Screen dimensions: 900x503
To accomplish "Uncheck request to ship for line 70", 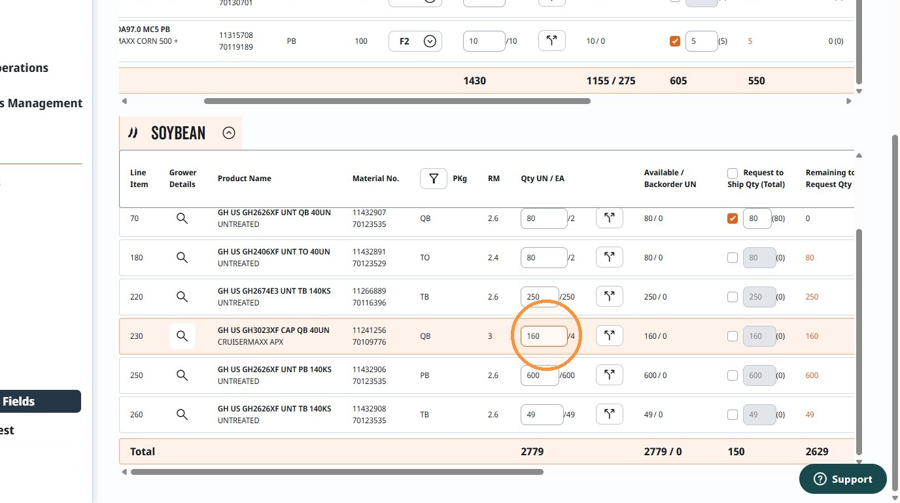I will [x=732, y=218].
